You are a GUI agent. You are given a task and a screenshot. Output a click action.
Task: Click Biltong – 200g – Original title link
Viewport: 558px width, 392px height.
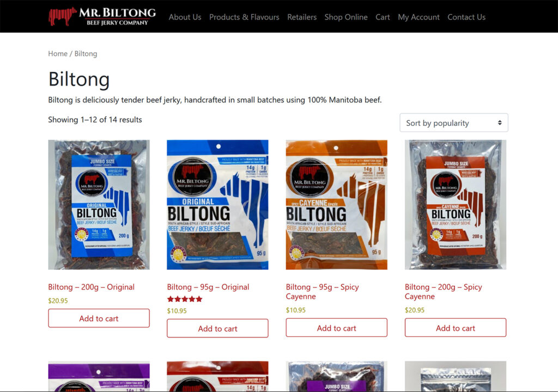pyautogui.click(x=92, y=287)
